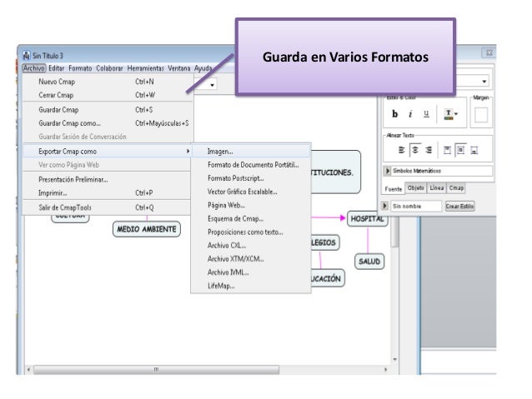532x399 pixels.
Task: Toggle italic text style
Action: pos(410,114)
